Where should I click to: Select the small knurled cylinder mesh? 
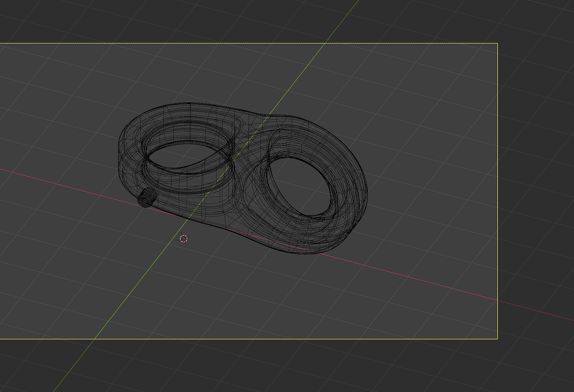(147, 197)
